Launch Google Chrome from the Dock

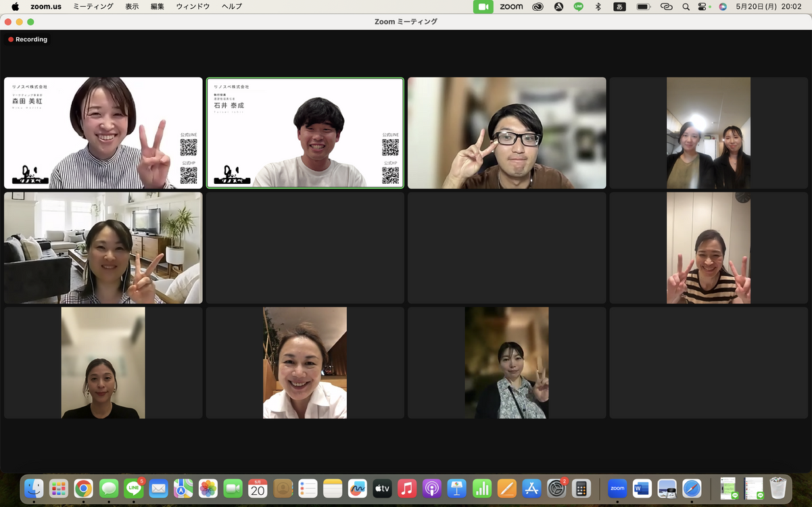tap(84, 488)
